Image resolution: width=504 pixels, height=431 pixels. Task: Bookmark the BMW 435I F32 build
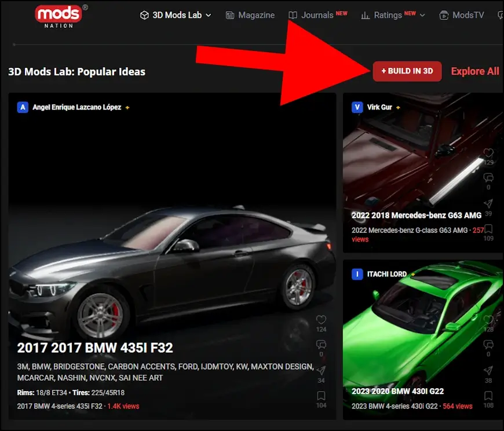tap(321, 395)
